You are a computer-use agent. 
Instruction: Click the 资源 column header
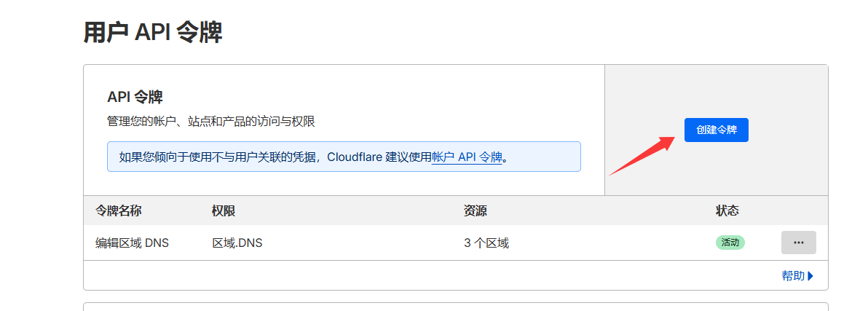(476, 211)
